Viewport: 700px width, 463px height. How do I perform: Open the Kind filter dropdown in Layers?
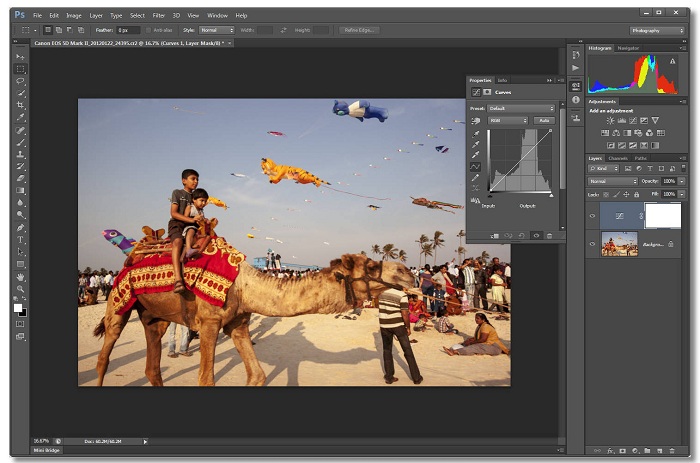tap(604, 168)
